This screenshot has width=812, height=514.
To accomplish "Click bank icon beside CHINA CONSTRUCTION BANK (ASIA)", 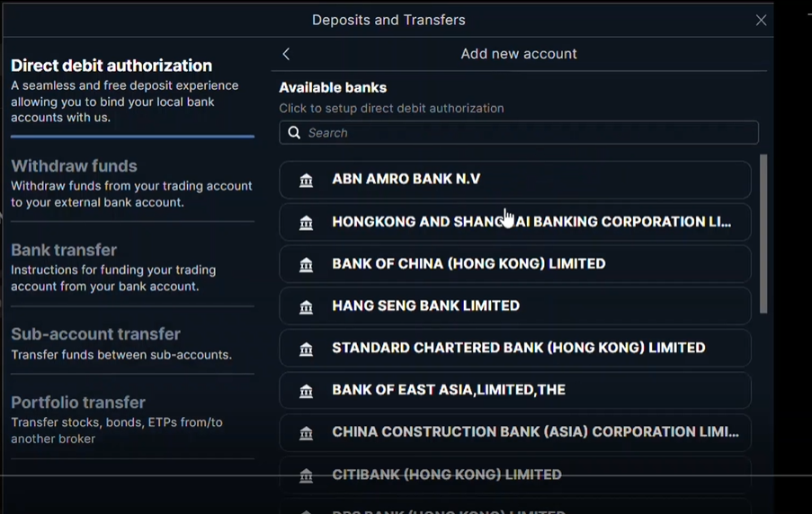I will 306,433.
